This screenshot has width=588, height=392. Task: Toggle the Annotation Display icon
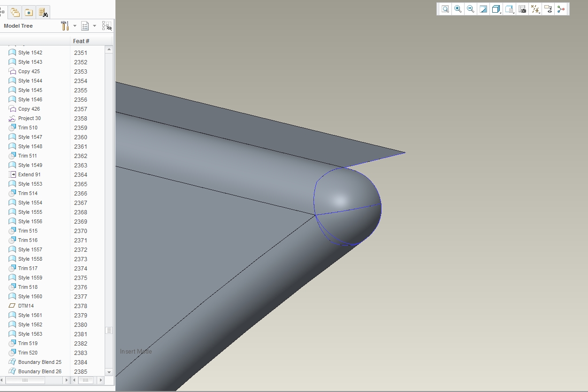pyautogui.click(x=548, y=9)
